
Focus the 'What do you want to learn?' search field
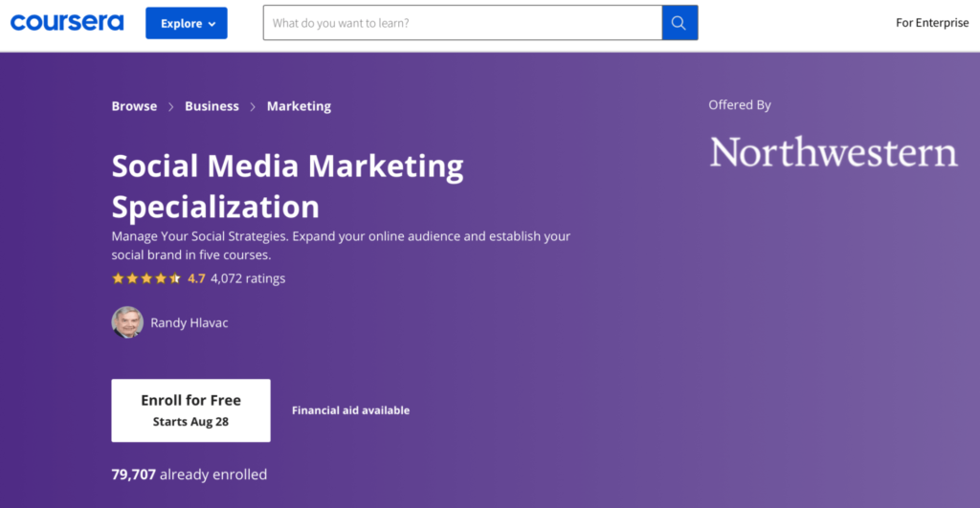462,23
